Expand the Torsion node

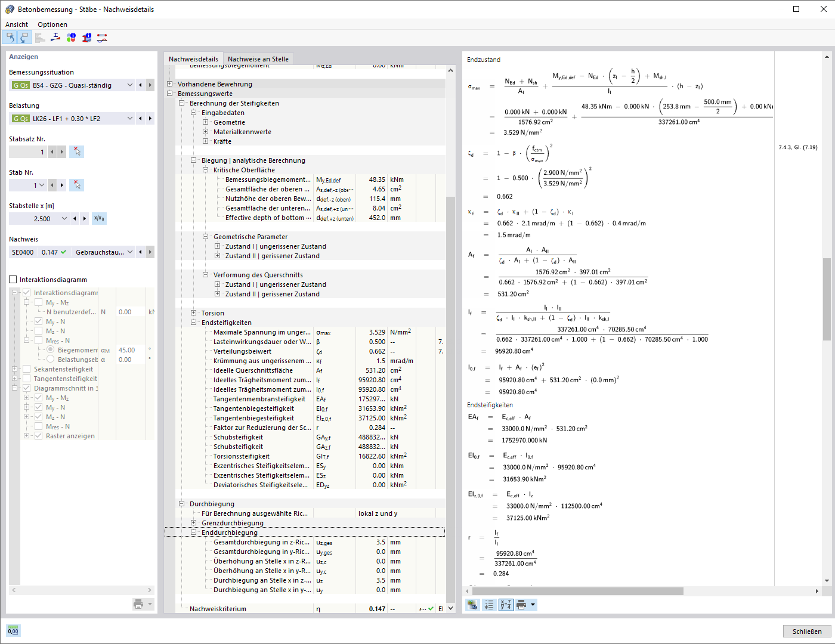pyautogui.click(x=193, y=313)
